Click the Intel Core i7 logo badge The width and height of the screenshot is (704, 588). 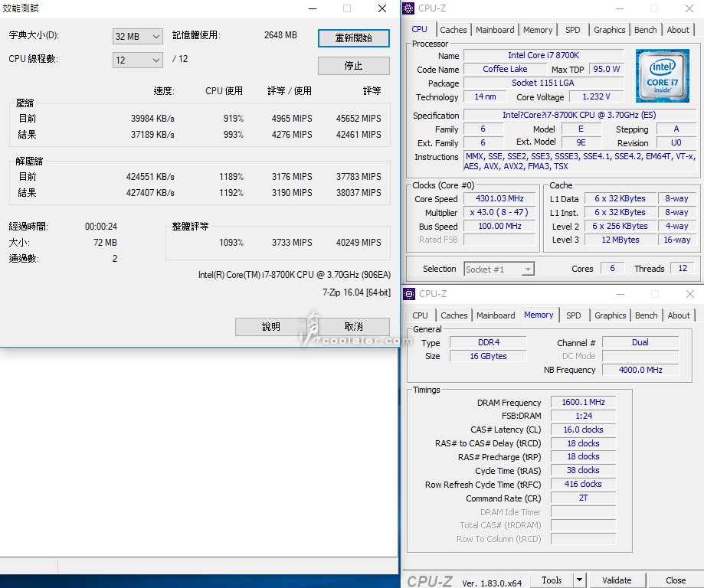click(662, 76)
